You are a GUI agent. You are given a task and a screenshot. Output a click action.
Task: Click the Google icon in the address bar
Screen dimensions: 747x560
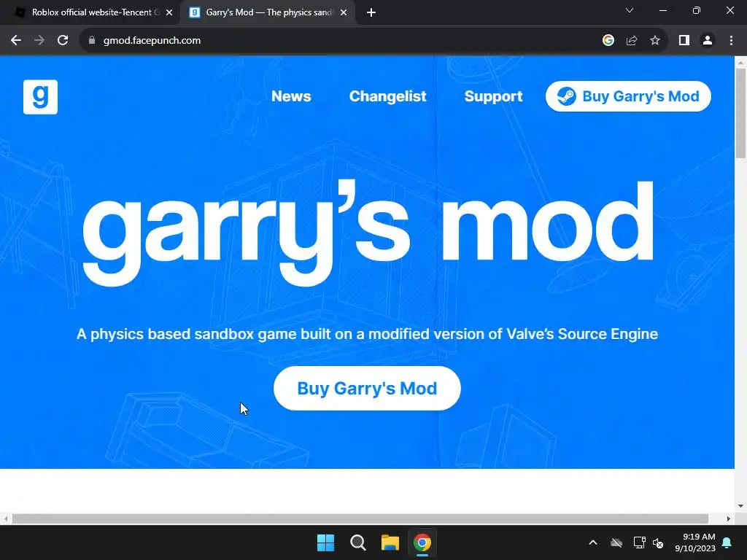click(608, 41)
